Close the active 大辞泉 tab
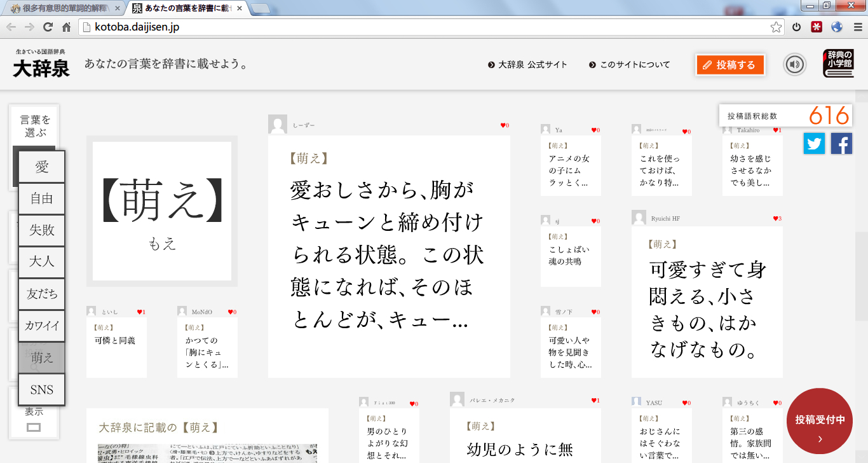This screenshot has height=463, width=868. pos(240,8)
